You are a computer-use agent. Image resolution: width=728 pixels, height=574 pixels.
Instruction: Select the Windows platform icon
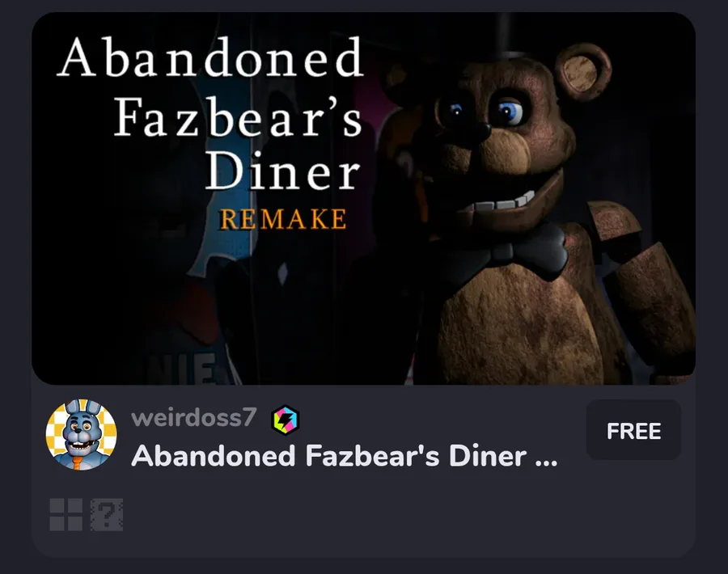click(x=66, y=515)
